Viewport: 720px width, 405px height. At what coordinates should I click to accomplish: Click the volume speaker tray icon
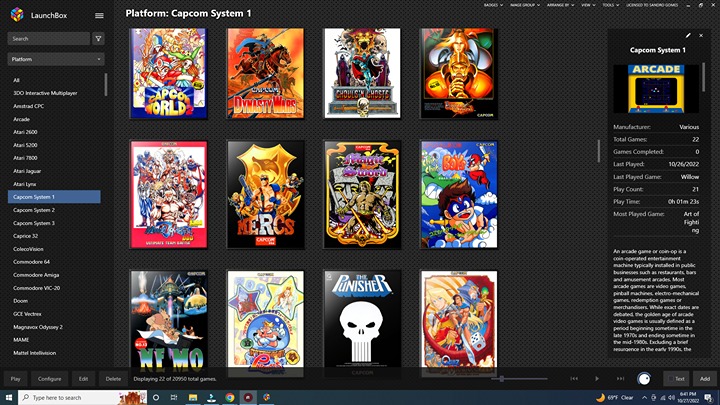point(671,397)
